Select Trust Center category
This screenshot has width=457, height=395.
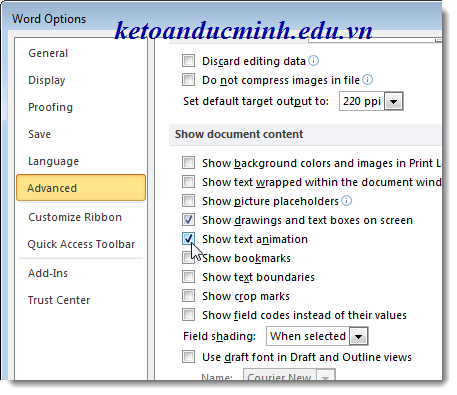tap(59, 300)
